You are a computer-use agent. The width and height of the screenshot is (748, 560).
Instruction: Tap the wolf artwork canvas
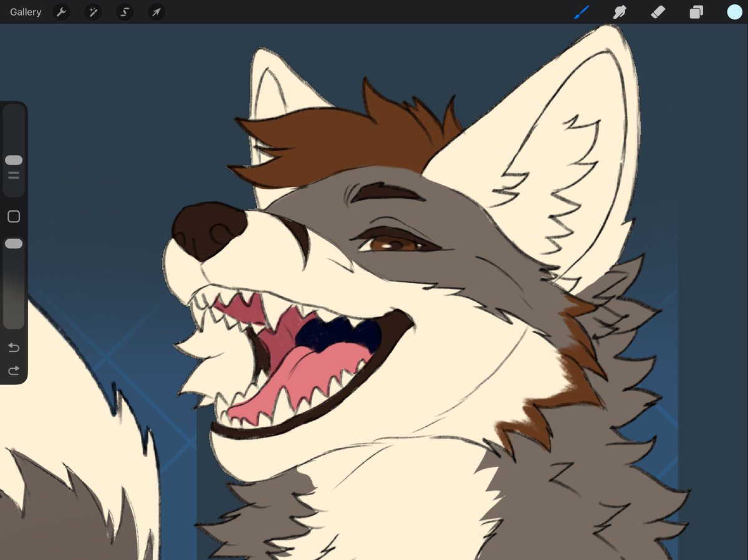405,280
